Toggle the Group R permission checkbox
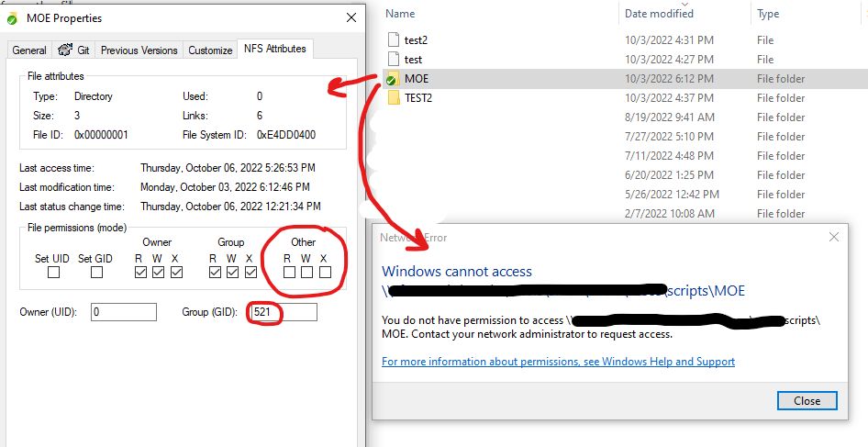The width and height of the screenshot is (868, 447). (215, 273)
